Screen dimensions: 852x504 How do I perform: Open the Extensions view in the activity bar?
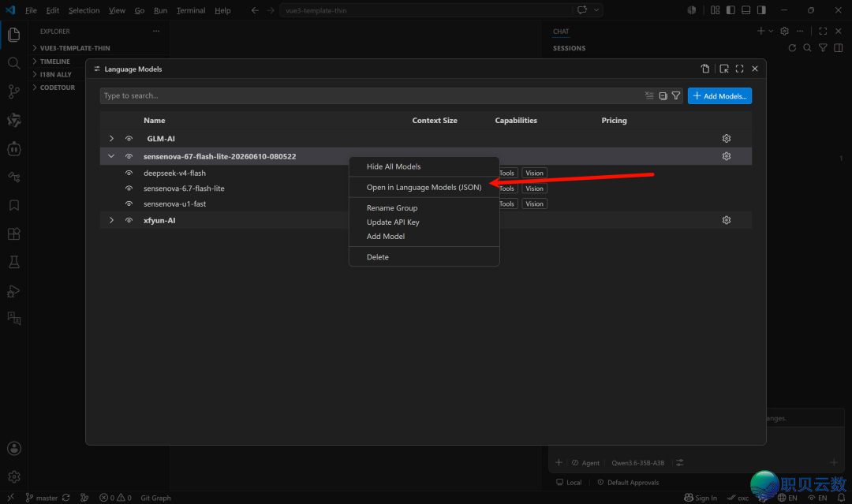pos(14,234)
